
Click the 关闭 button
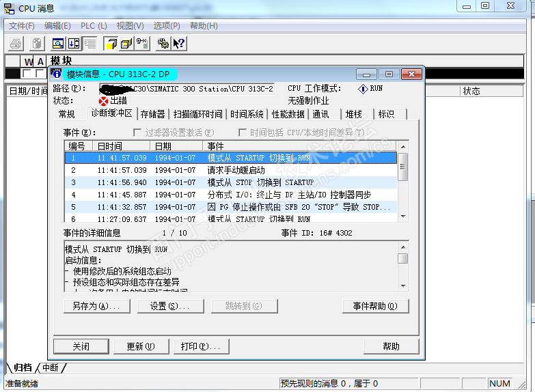81,347
